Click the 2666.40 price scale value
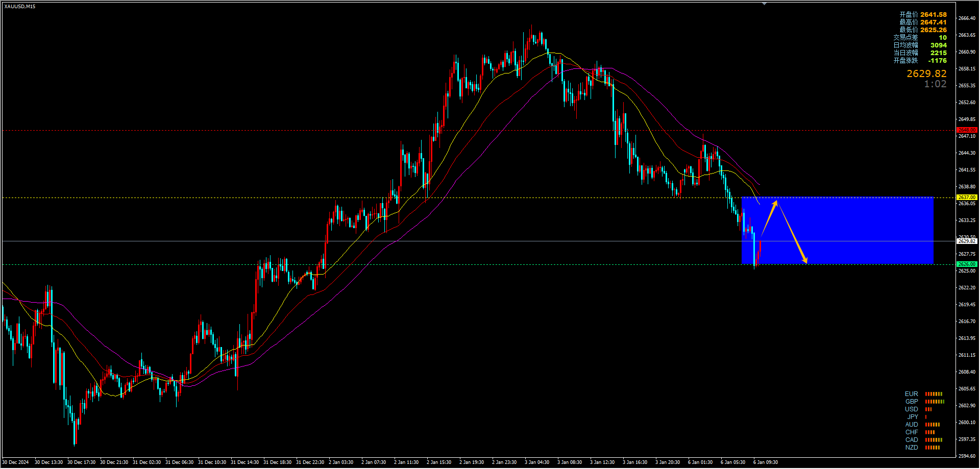The height and width of the screenshot is (469, 980). [x=967, y=18]
